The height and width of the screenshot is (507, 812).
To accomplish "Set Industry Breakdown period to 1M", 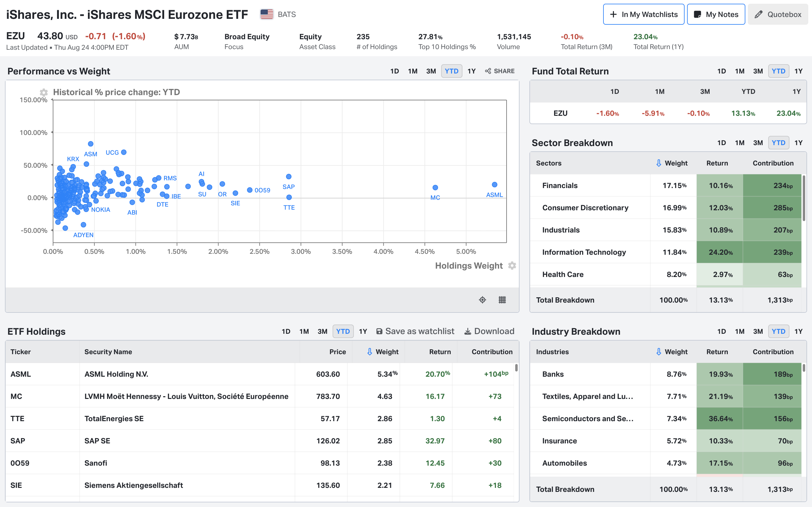I will click(x=739, y=331).
